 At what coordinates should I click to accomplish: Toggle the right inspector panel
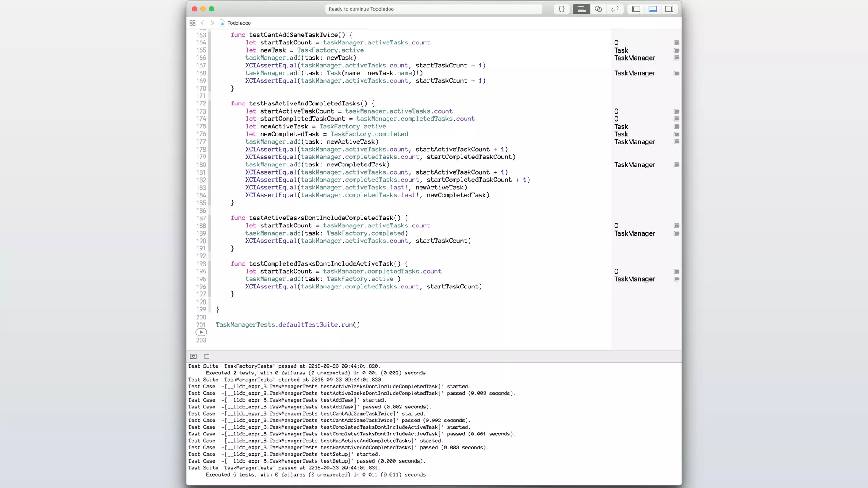click(x=669, y=9)
